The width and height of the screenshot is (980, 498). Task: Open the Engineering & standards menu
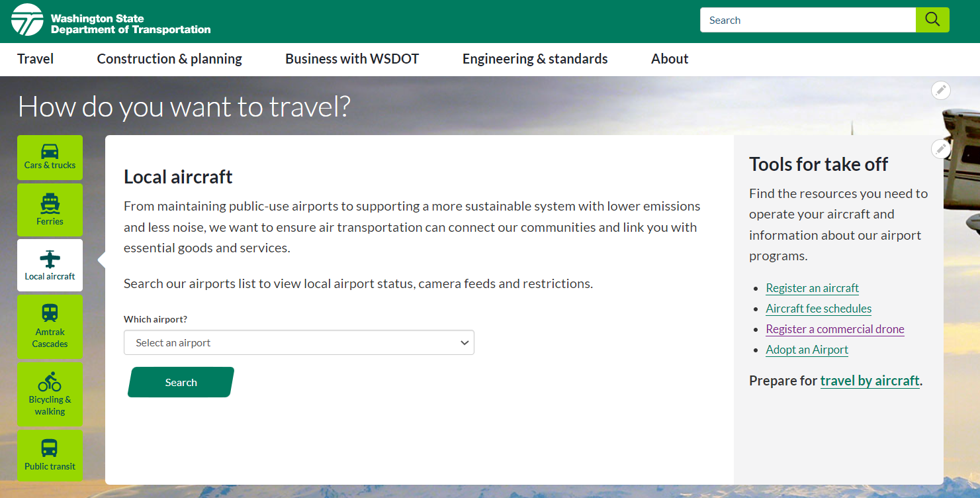(535, 59)
